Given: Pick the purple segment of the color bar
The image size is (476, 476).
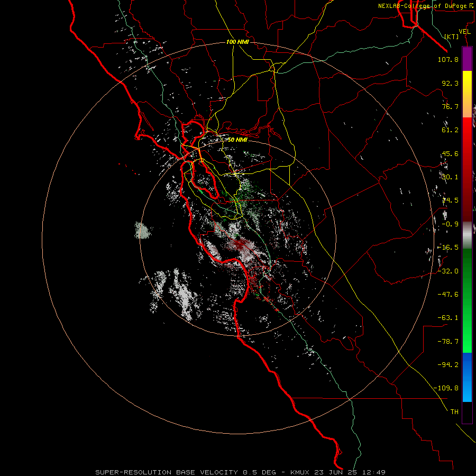Looking at the screenshot, I should [467, 59].
